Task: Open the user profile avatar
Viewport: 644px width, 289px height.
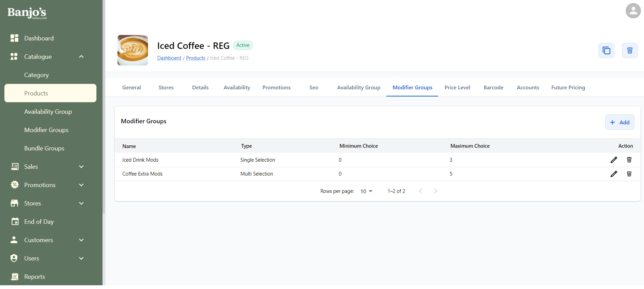Action: point(633,11)
